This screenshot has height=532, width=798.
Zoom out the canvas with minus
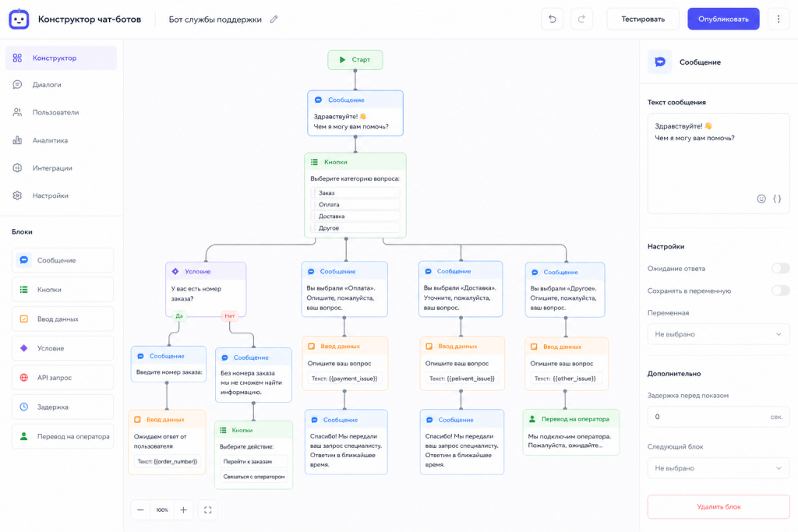coord(140,509)
